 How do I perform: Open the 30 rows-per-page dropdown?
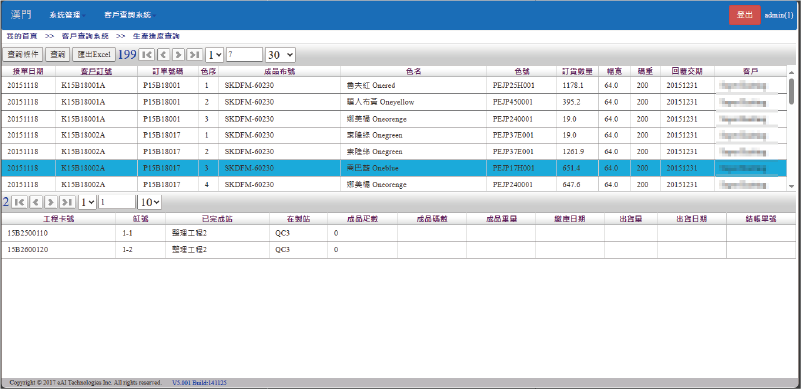pyautogui.click(x=280, y=55)
